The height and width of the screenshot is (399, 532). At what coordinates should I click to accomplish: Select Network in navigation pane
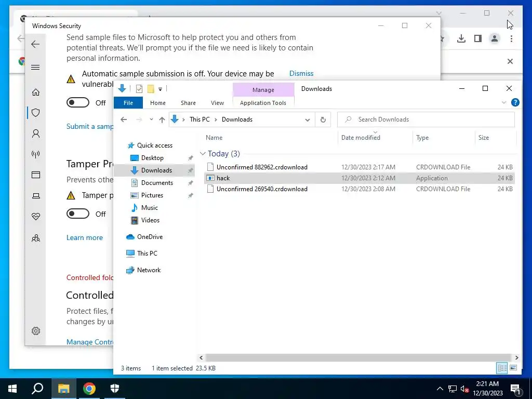[149, 270]
